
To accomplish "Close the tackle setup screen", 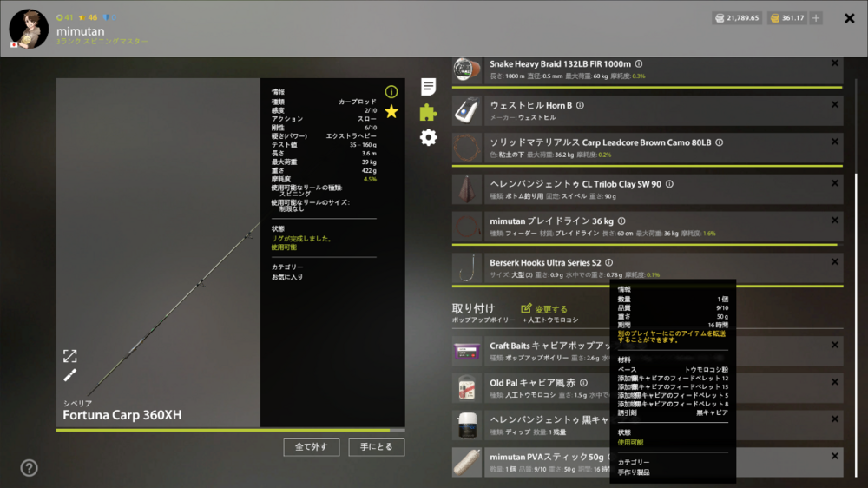I will [849, 18].
